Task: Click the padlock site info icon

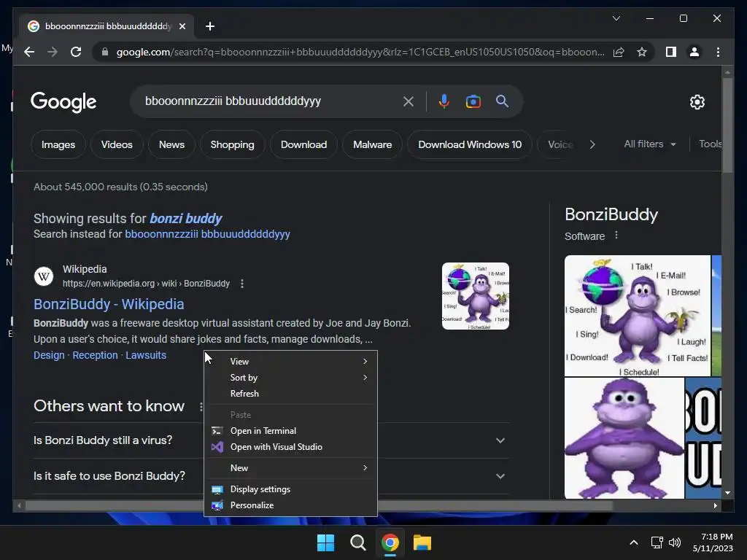Action: coord(105,52)
